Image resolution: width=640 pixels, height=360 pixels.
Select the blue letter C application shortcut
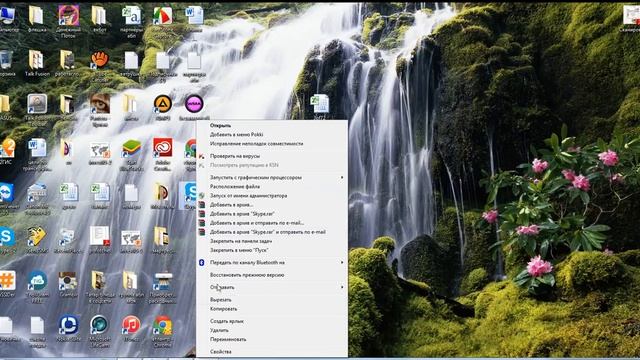pos(69,325)
